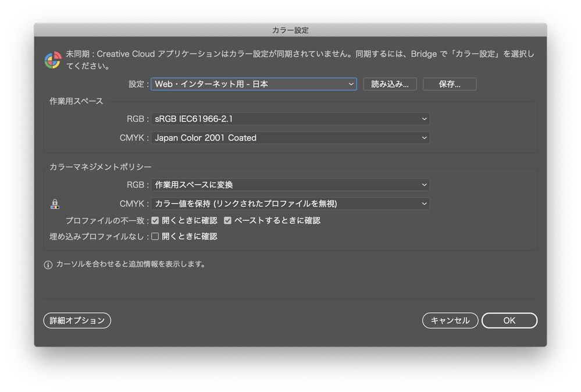Click the chevron on the CMYK working space field
Screen dimensions: 581x392
click(x=425, y=138)
